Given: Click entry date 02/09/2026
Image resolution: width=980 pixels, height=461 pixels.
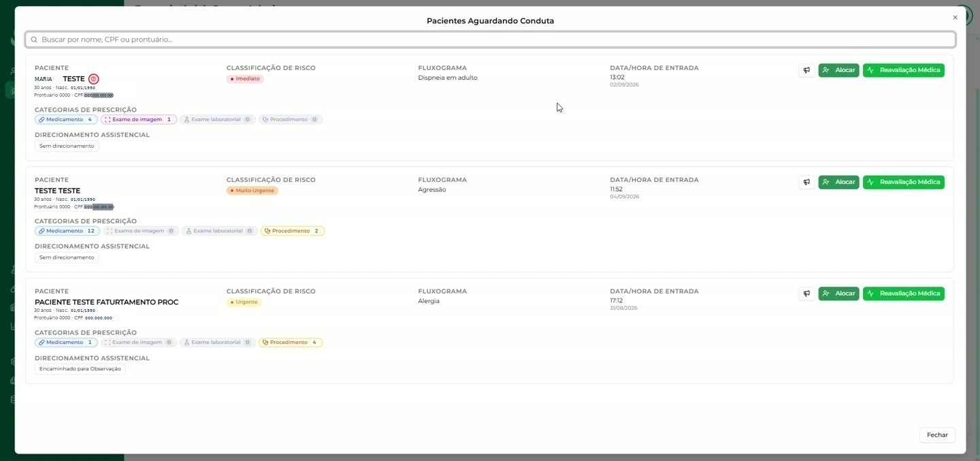Looking at the screenshot, I should coord(624,85).
